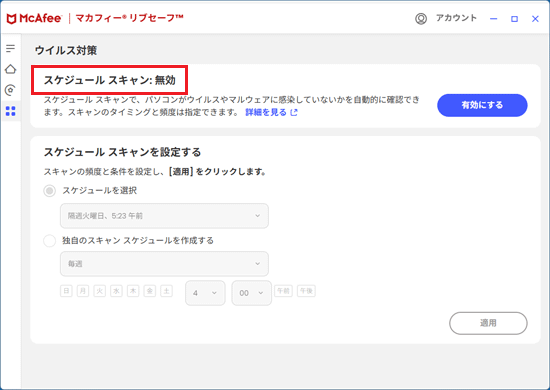The height and width of the screenshot is (390, 550).
Task: Toggle the 日 (Sunday) day box
Action: (66, 291)
